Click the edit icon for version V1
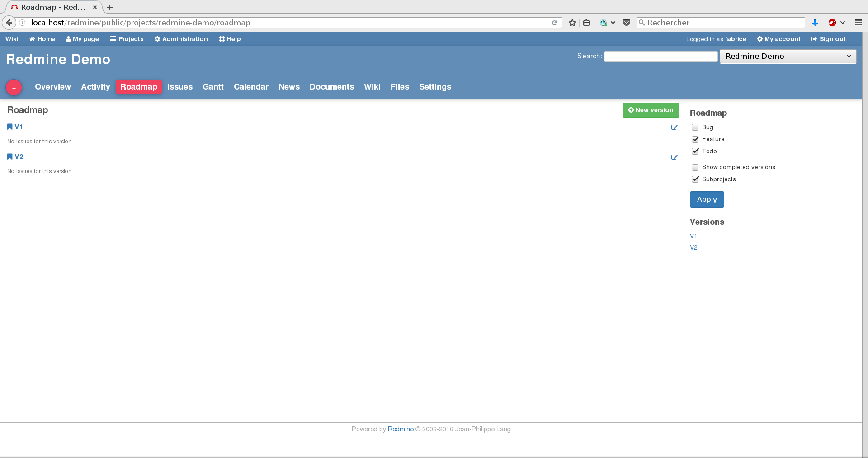This screenshot has height=458, width=868. click(674, 127)
